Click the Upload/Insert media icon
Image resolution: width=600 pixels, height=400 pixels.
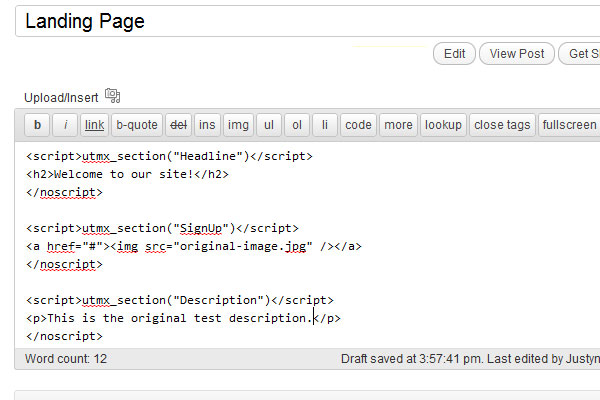[112, 96]
